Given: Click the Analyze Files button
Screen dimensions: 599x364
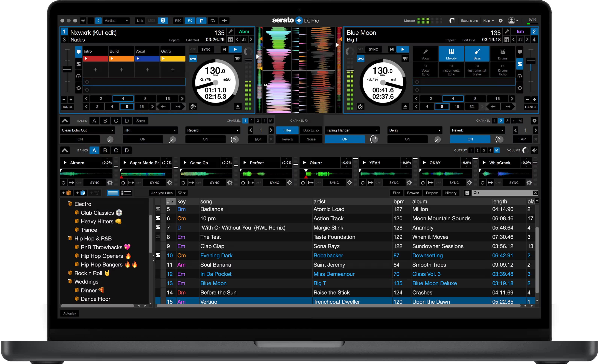Looking at the screenshot, I should click(162, 193).
